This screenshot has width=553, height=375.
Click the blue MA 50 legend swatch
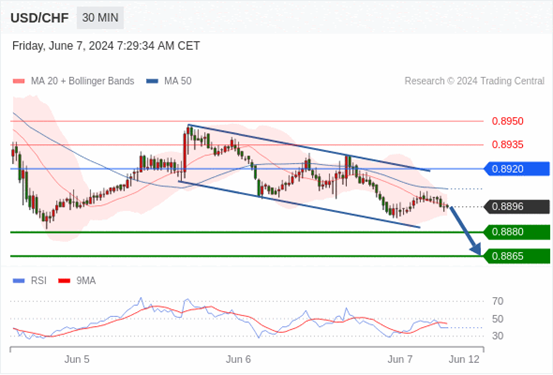[152, 81]
